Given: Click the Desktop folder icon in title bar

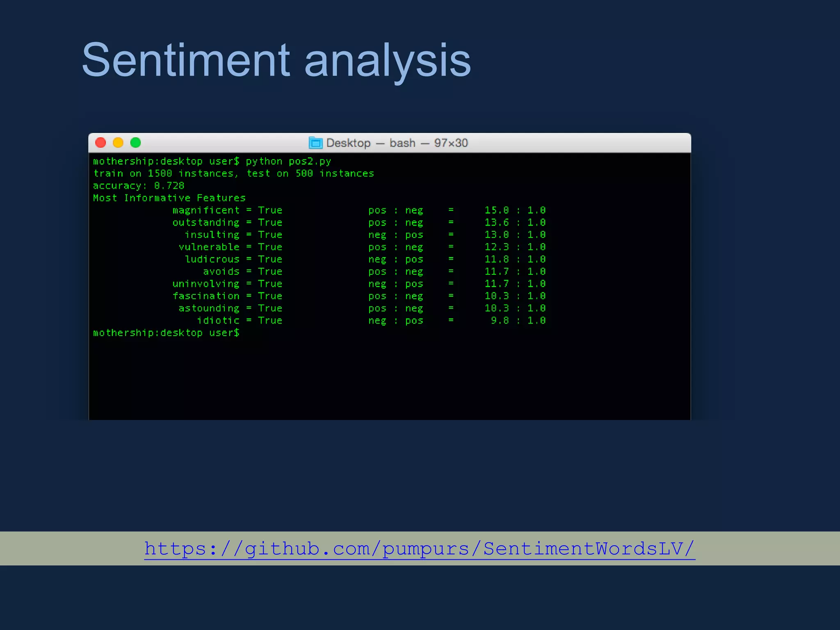Looking at the screenshot, I should (x=315, y=143).
